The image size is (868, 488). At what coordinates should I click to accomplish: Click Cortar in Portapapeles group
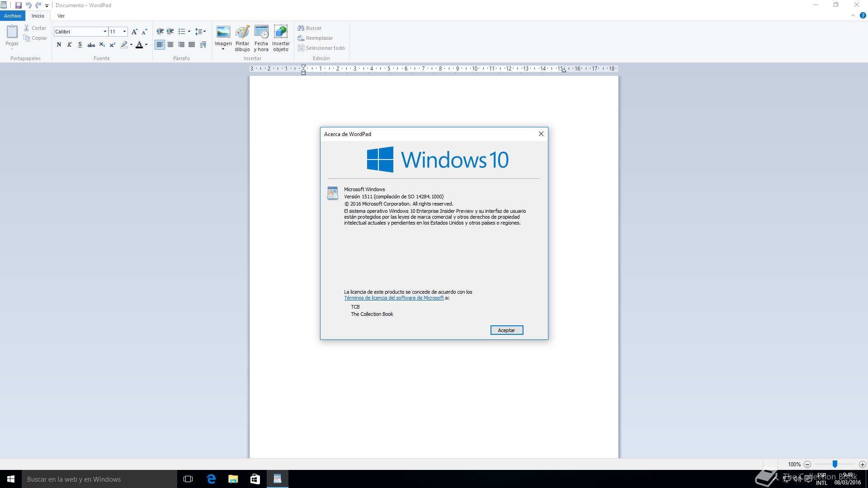[x=35, y=28]
